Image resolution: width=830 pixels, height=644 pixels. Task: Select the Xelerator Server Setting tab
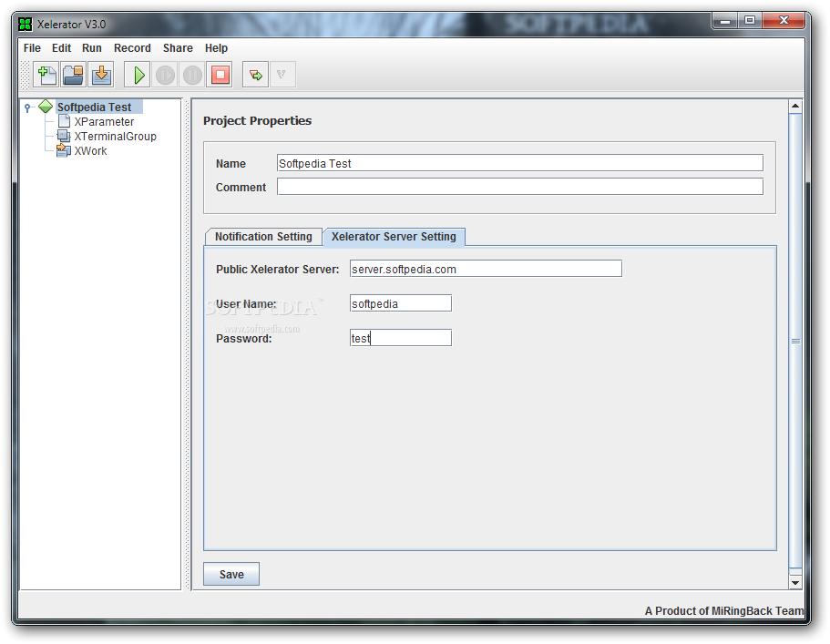[394, 237]
